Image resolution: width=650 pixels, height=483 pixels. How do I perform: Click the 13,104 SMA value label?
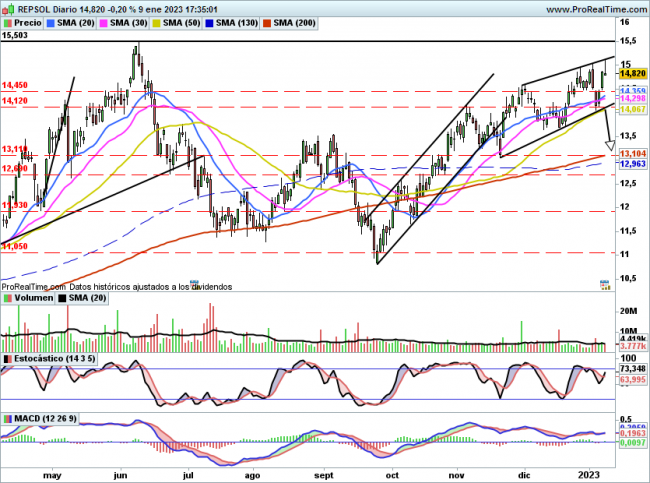pos(630,154)
